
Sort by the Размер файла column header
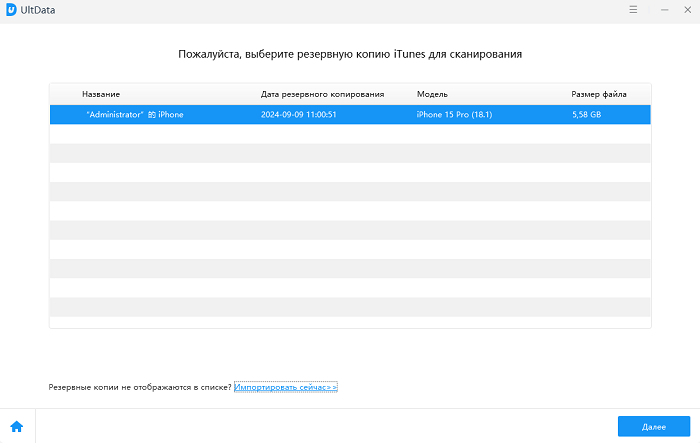[599, 94]
